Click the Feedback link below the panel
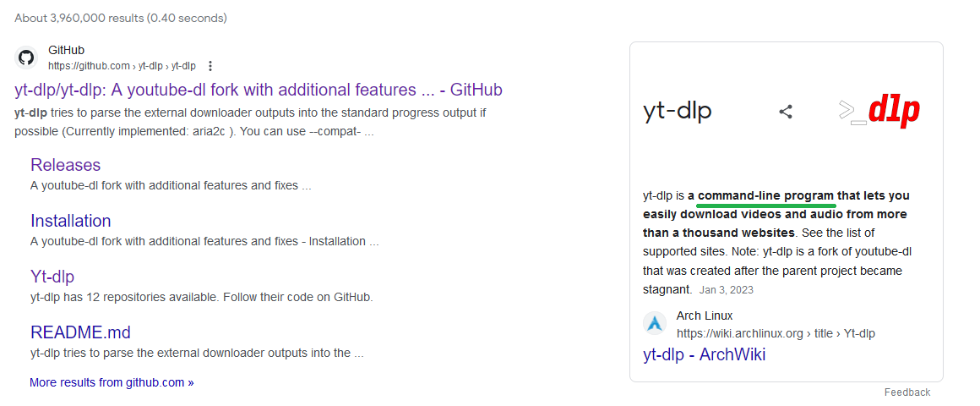980x406 pixels. pos(906,392)
